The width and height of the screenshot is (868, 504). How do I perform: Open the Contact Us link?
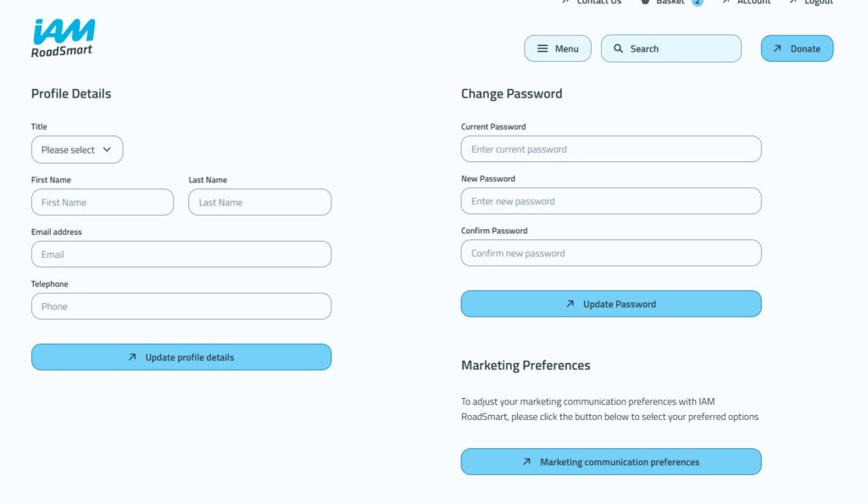coord(598,3)
